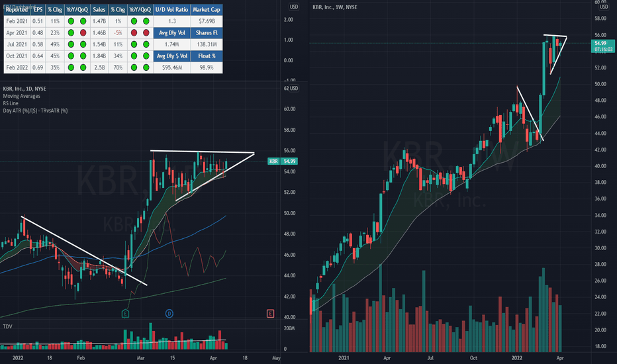The height and width of the screenshot is (364, 617).
Task: Click the '1.54B' sales value
Action: click(99, 44)
